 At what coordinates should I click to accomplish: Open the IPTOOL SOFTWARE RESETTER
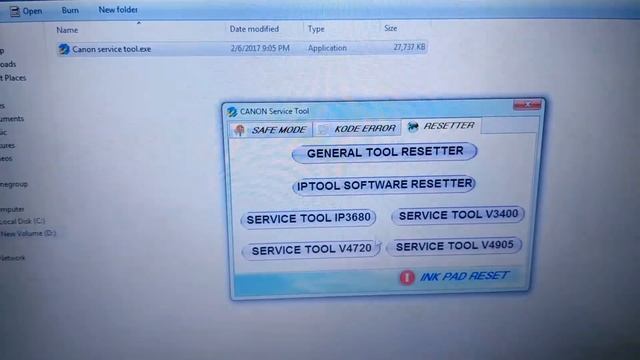point(384,185)
